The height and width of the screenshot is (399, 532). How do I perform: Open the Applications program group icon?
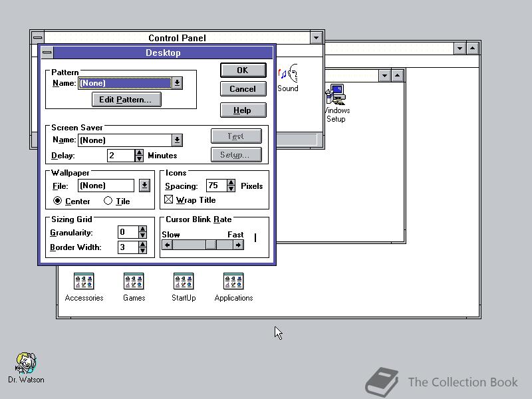point(233,287)
